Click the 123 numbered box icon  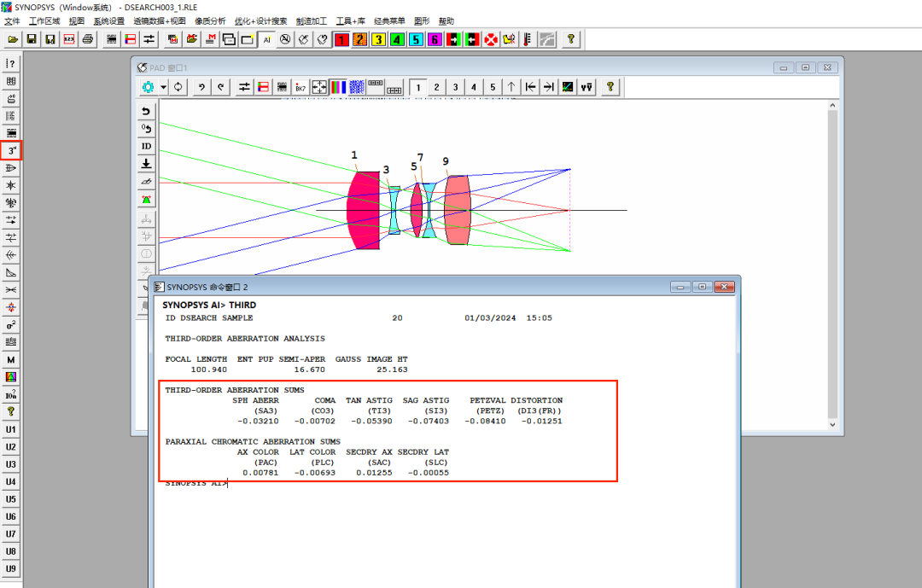pyautogui.click(x=69, y=39)
